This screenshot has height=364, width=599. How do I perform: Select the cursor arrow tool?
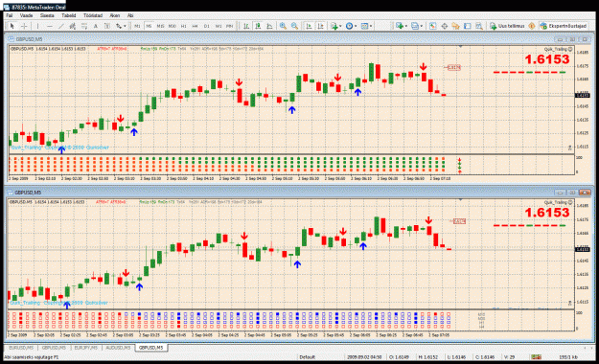[12, 26]
